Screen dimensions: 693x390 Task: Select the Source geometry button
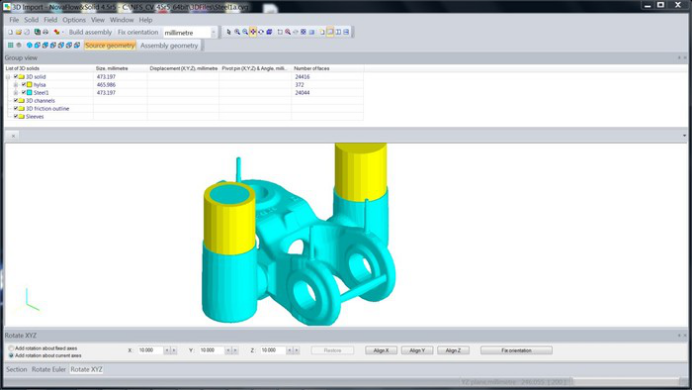(x=110, y=46)
